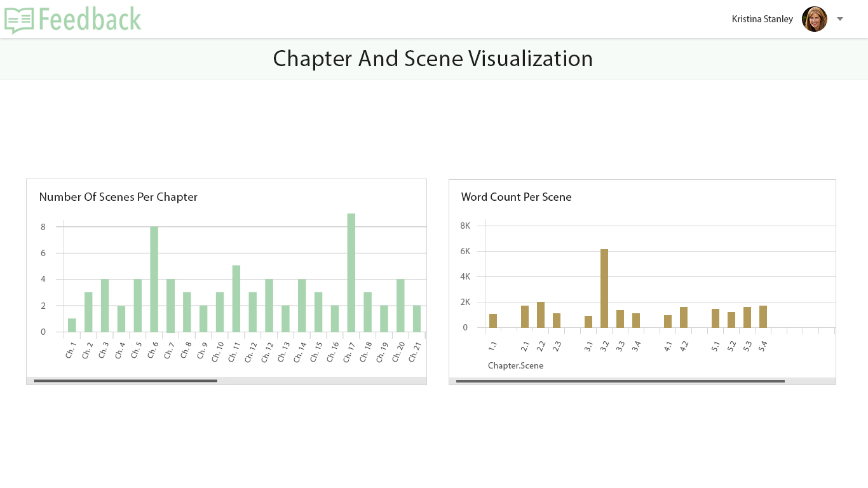The height and width of the screenshot is (488, 868).
Task: Click scrollbar under Word Count Per Scene chart
Action: pyautogui.click(x=620, y=381)
